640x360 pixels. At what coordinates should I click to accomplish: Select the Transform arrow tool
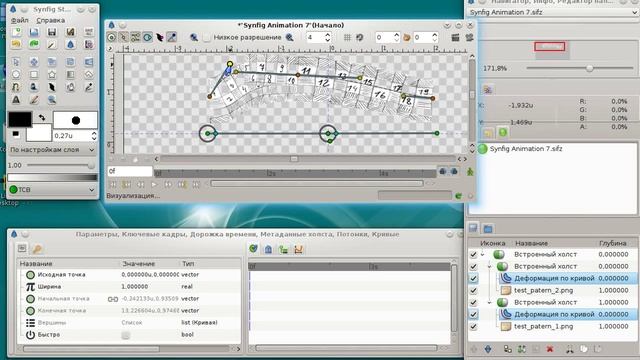(16, 62)
